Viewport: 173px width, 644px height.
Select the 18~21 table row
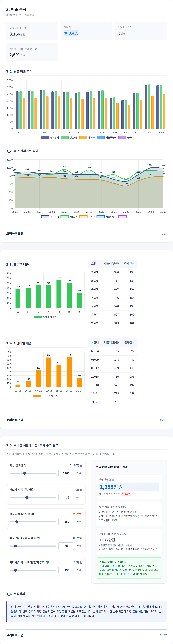[113, 393]
